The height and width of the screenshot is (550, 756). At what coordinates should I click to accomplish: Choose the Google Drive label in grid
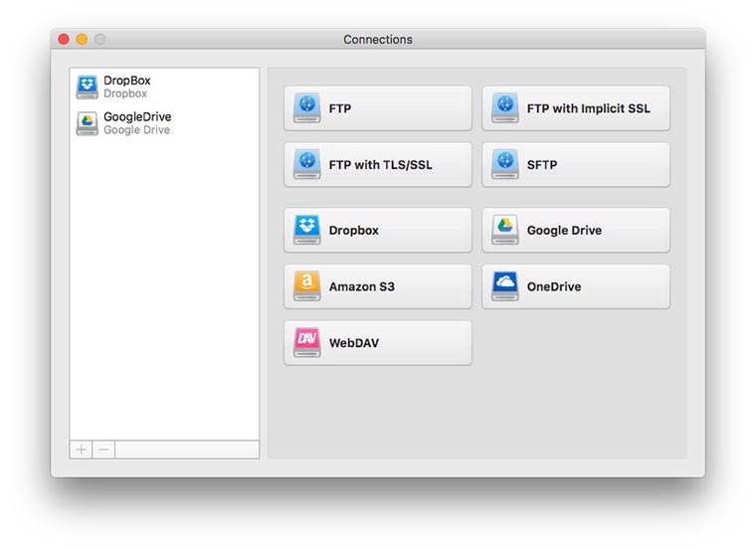[564, 231]
